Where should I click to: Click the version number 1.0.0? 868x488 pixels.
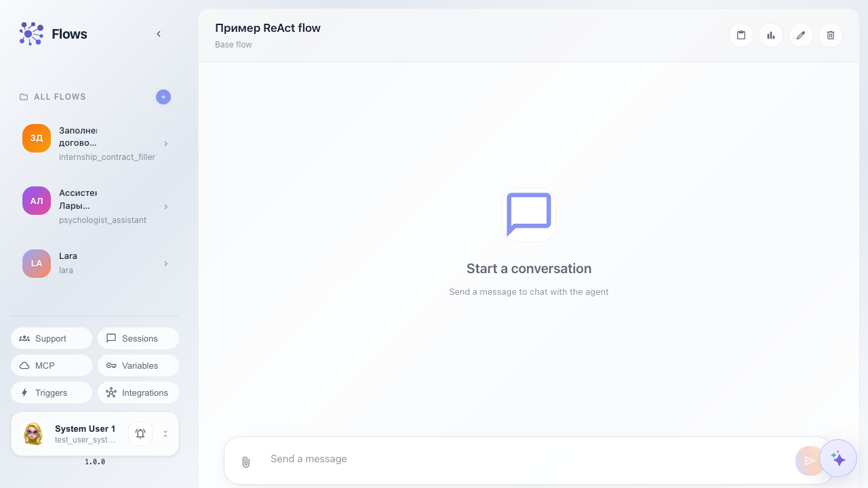coord(95,462)
